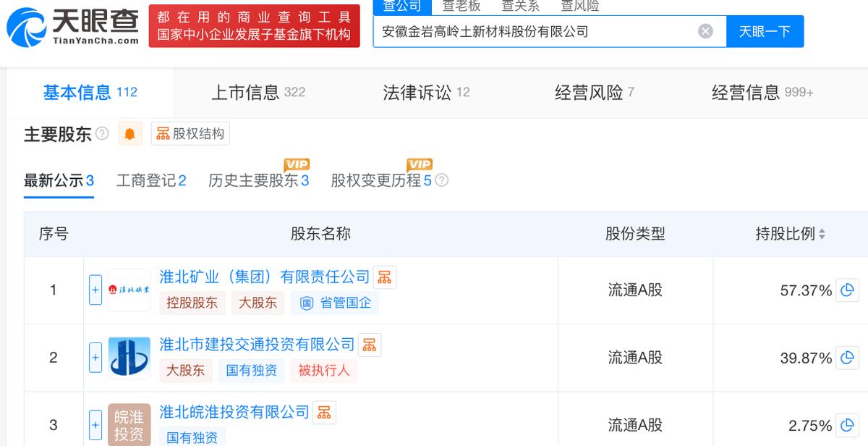The width and height of the screenshot is (868, 446).
Task: Select 查关系 search mode tab
Action: pos(521,7)
